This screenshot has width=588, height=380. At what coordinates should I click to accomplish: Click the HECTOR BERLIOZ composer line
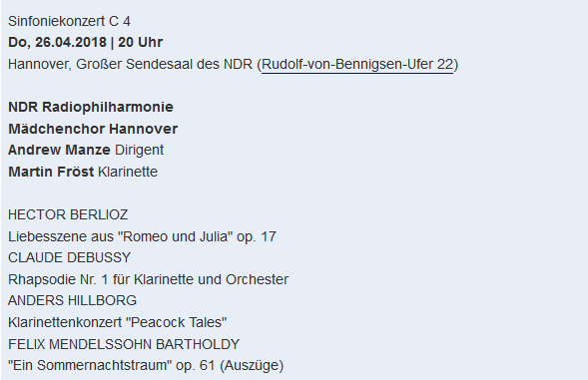[68, 214]
